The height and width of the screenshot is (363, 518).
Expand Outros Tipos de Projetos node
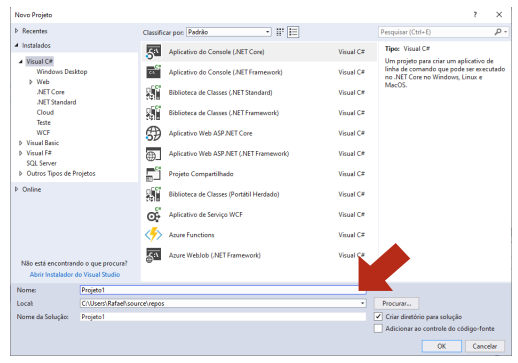[x=21, y=173]
